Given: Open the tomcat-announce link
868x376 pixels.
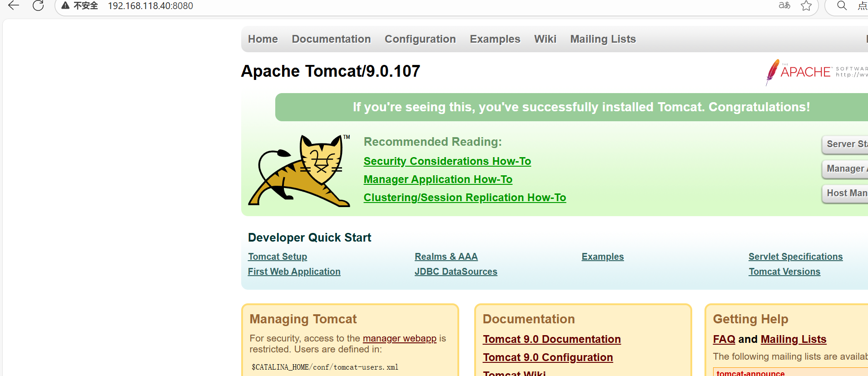Looking at the screenshot, I should (750, 373).
